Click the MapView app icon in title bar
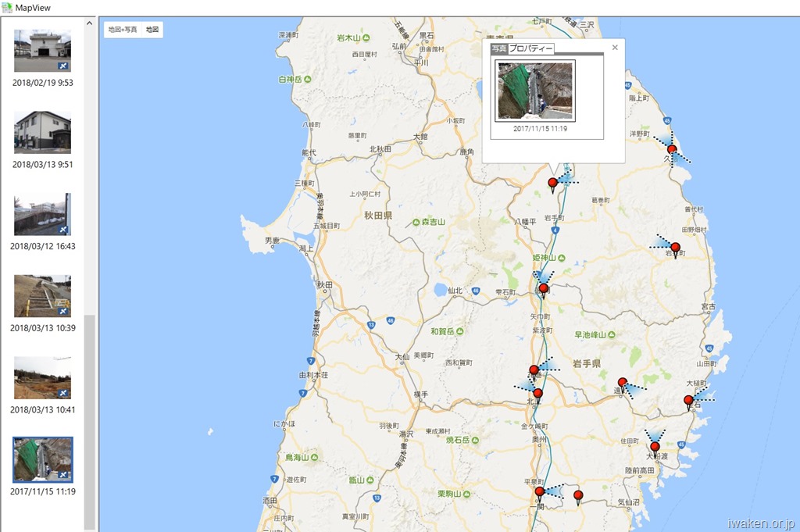Image resolution: width=800 pixels, height=532 pixels. (7, 8)
